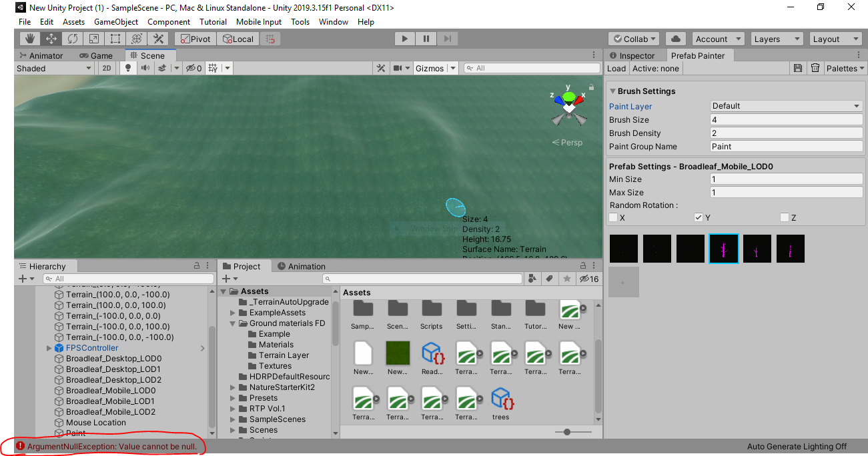The width and height of the screenshot is (868, 456).
Task: Open the GameObject menu
Action: coord(115,21)
